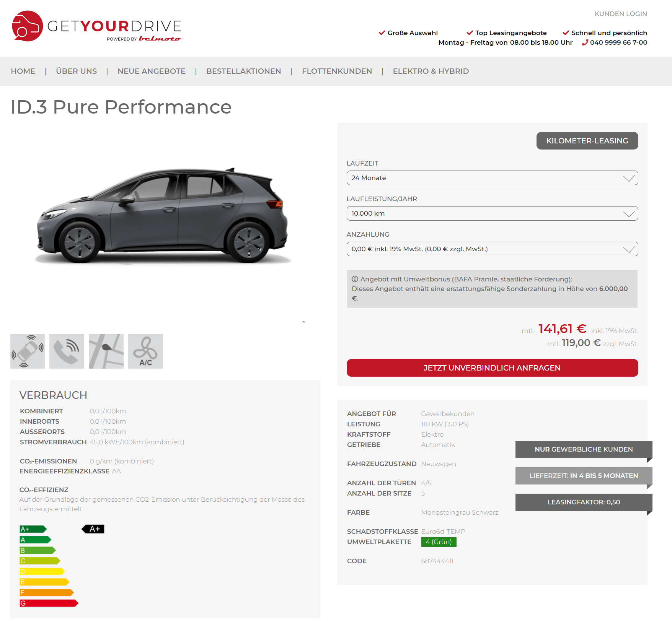Click the VERBRAUCH section heading

tap(53, 395)
